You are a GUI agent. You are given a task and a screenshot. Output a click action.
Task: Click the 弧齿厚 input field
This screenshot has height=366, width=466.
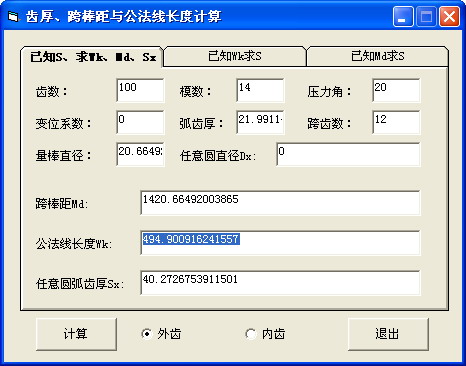(260, 122)
